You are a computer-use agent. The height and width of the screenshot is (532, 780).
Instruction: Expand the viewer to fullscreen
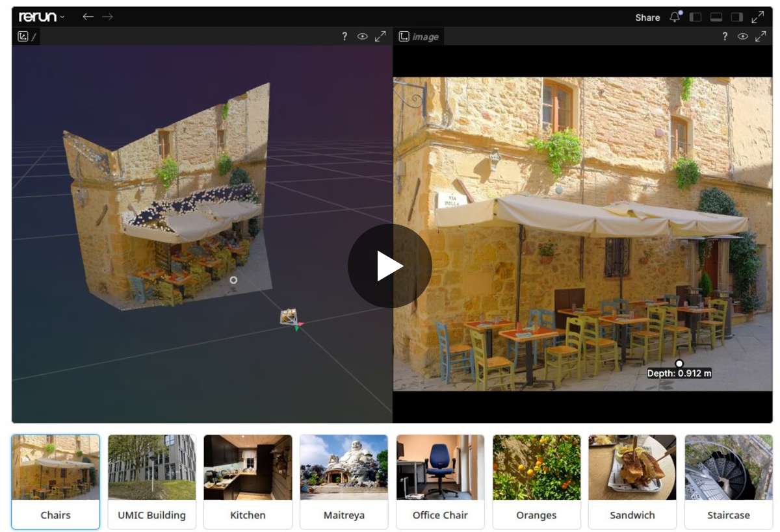(x=758, y=18)
